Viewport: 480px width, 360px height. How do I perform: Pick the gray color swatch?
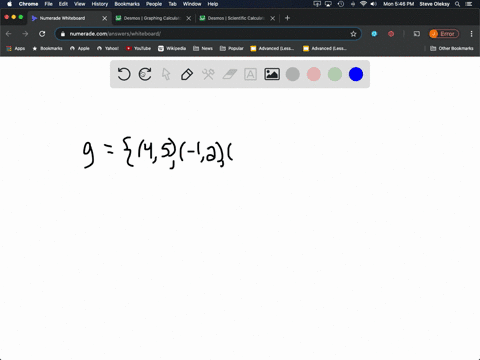[293, 74]
